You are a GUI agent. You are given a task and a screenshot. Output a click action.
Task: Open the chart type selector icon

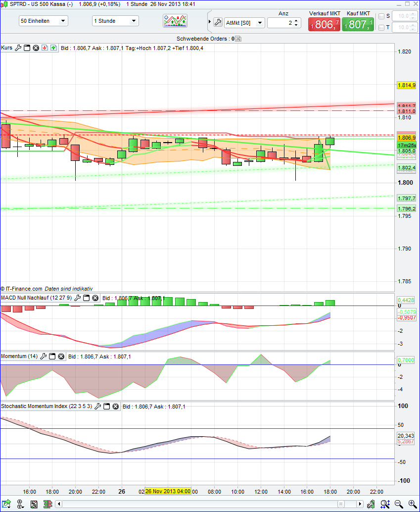(x=174, y=21)
